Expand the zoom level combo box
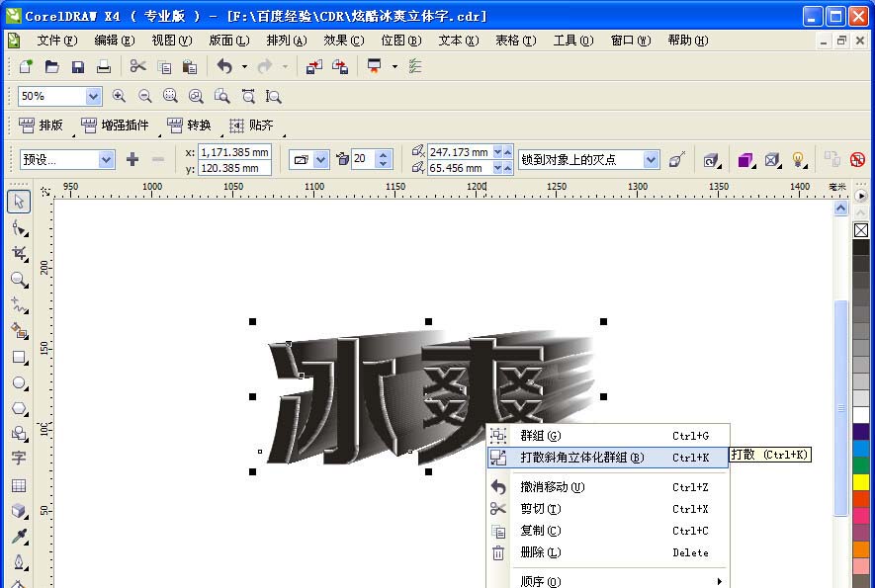 [x=92, y=96]
